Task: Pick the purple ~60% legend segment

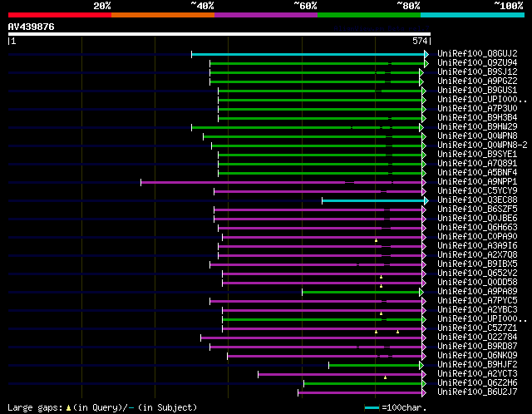Action: (266, 15)
